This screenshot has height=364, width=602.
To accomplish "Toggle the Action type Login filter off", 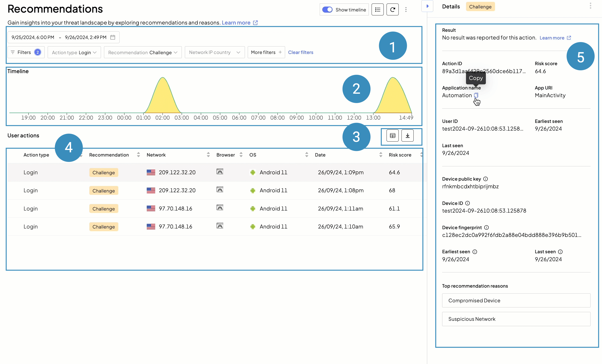I will click(74, 52).
